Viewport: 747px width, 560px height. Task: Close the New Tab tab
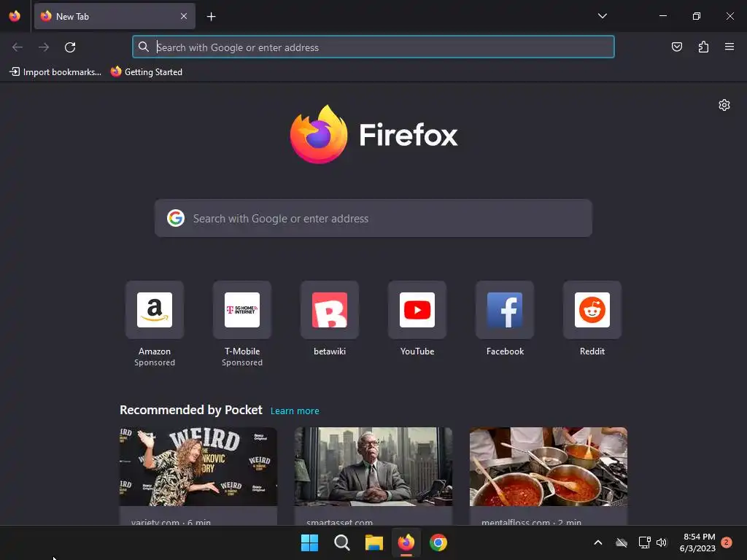coord(184,16)
